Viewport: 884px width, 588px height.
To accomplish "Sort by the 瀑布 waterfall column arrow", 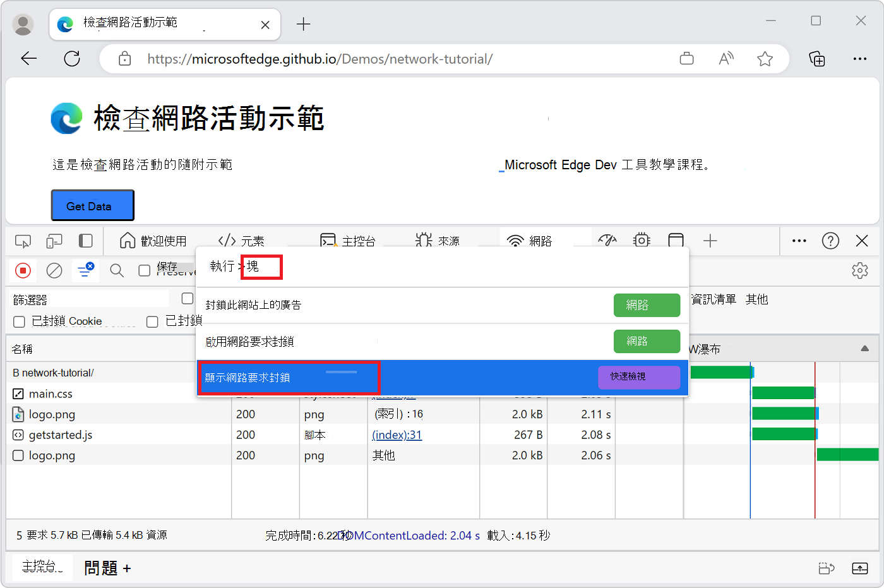I will coord(864,349).
